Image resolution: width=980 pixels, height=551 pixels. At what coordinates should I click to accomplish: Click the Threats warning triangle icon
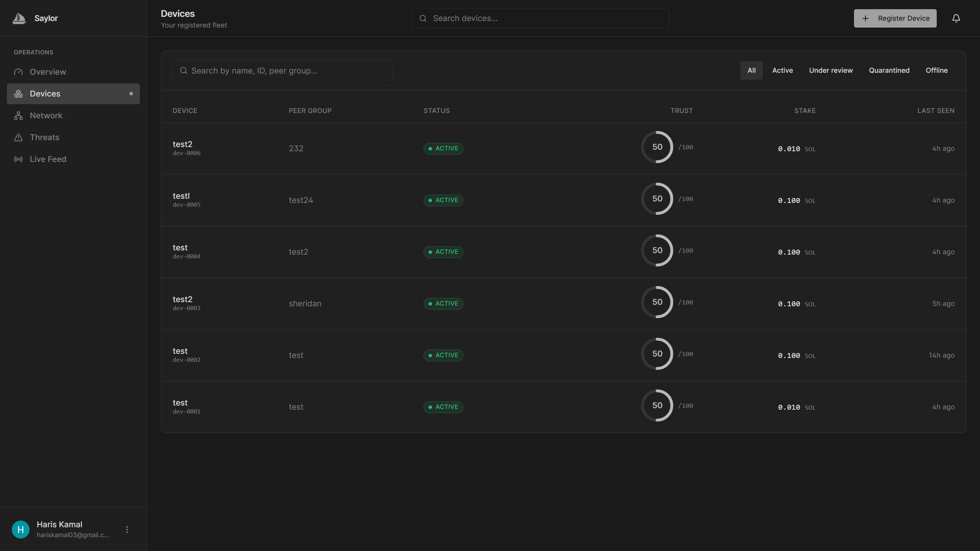point(18,137)
